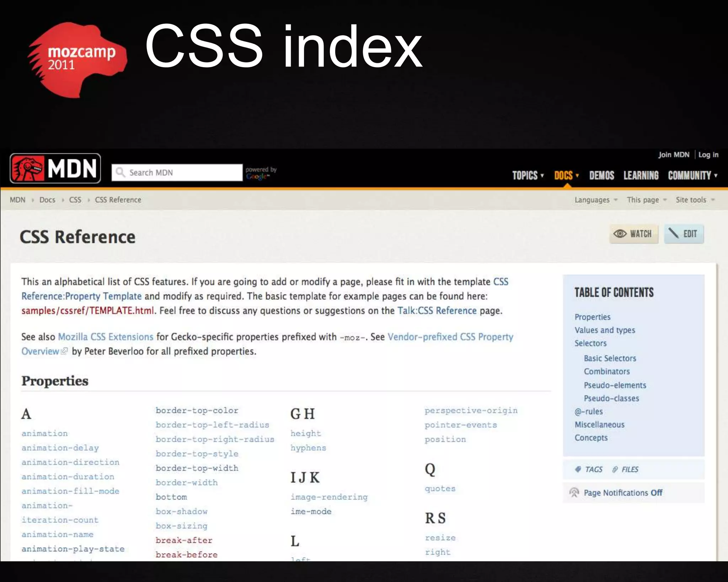Open the hyphens property

click(x=308, y=448)
